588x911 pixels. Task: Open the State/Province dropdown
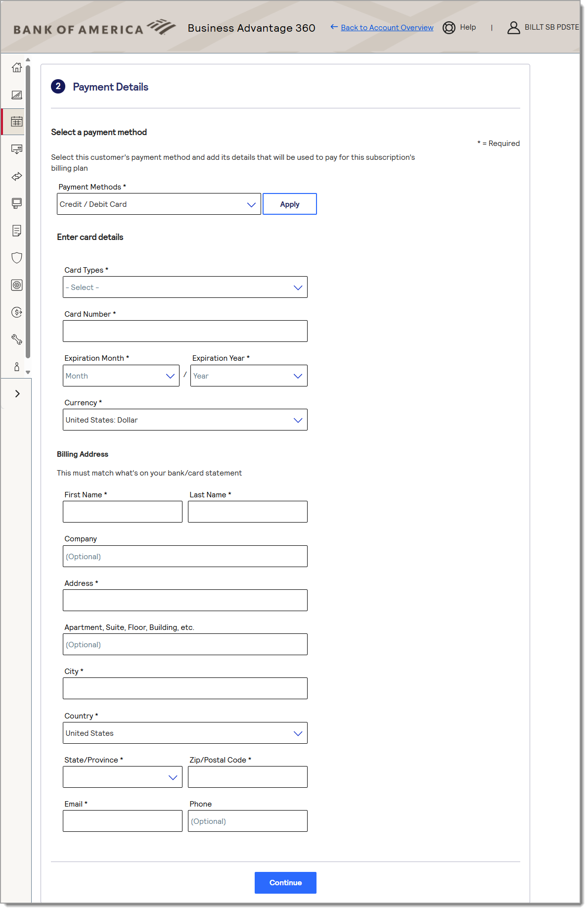[x=123, y=777]
